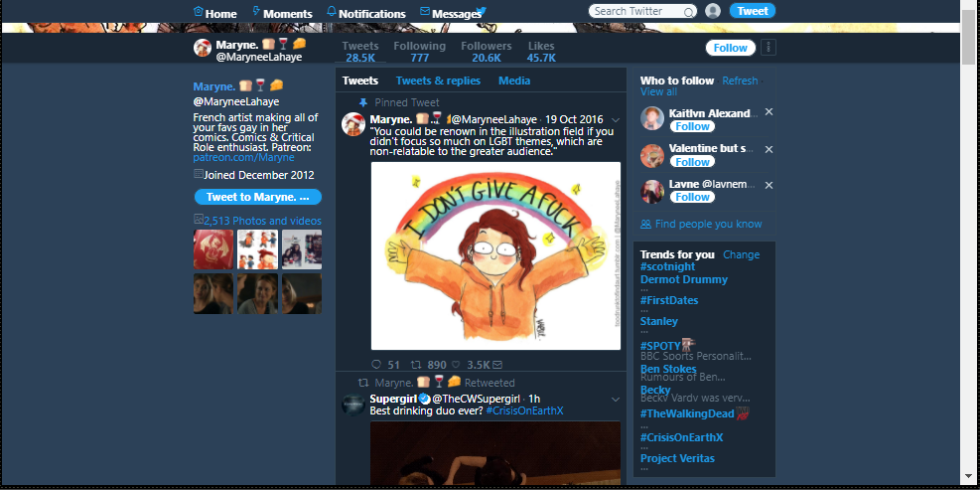Click the Search Twitter input field
Image resolution: width=980 pixels, height=490 pixels.
coord(636,11)
